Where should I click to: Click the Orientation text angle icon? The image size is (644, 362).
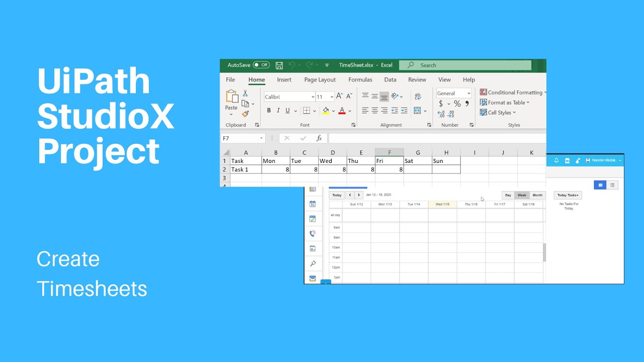395,96
